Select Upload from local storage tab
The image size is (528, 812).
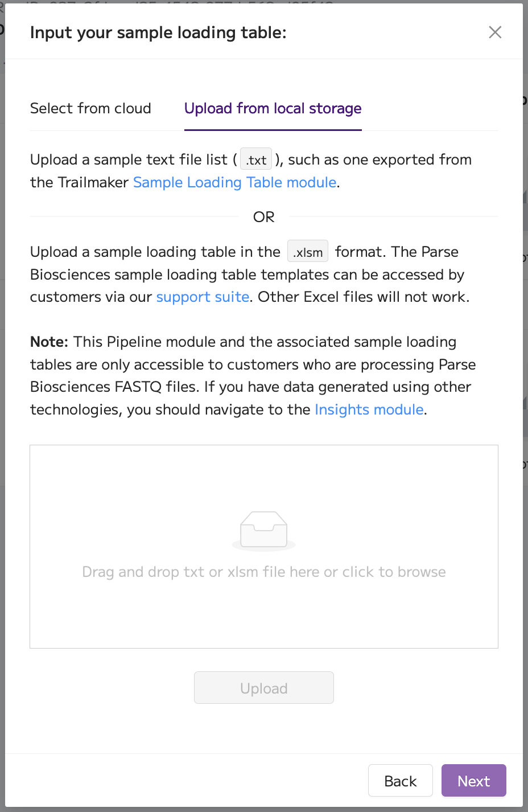coord(273,108)
